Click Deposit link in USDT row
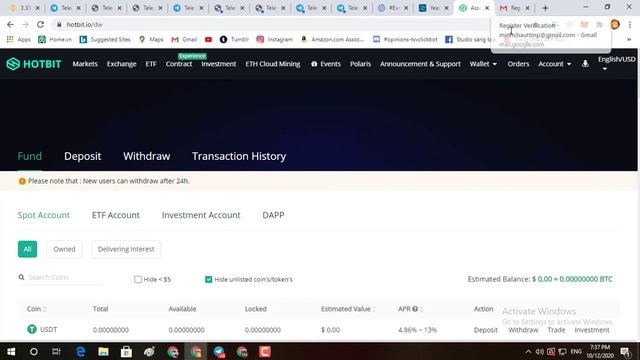The image size is (640, 360). click(x=486, y=330)
